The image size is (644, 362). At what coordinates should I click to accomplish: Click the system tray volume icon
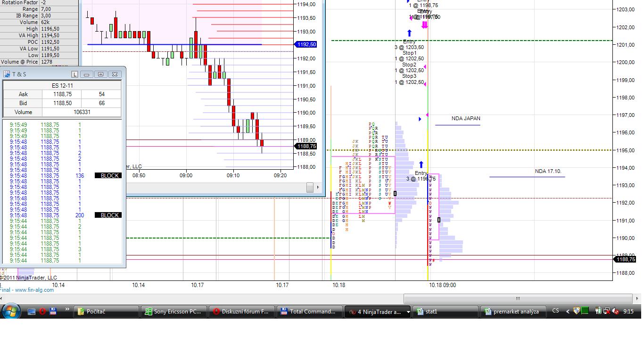[615, 311]
